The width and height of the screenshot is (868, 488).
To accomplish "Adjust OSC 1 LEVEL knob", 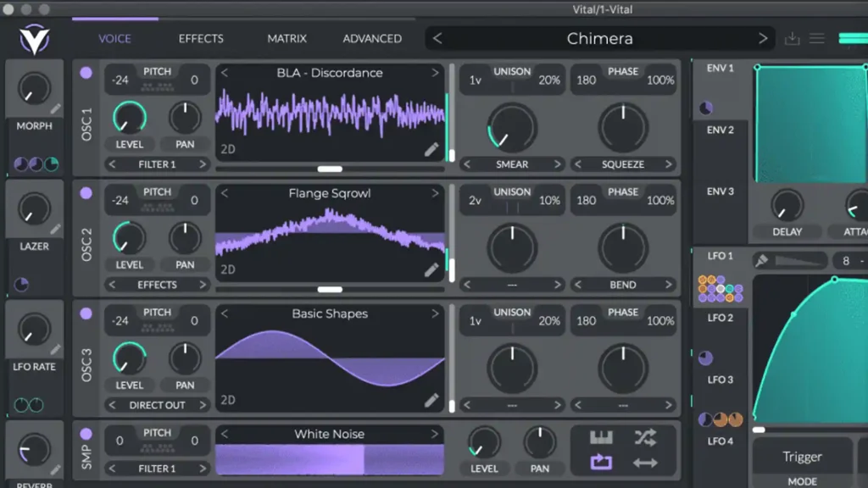I will click(x=130, y=118).
